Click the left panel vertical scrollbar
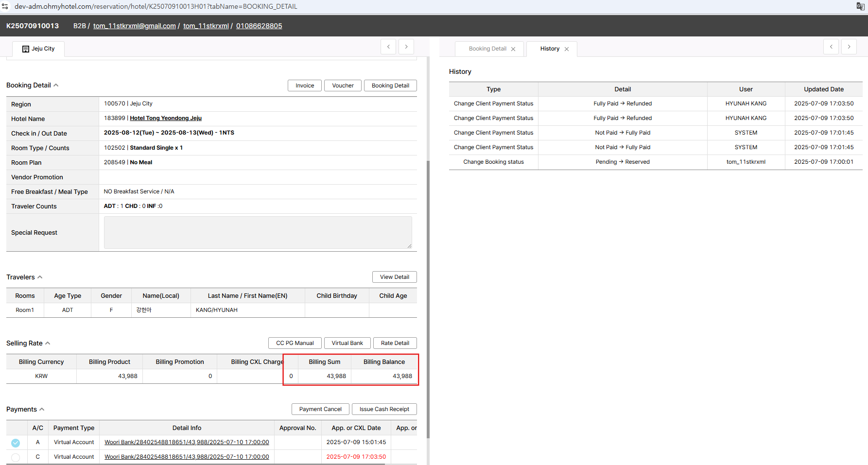 coord(428,292)
